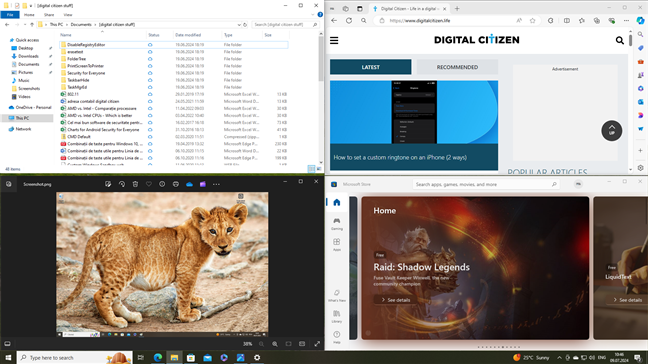648x364 pixels.
Task: Select Downloads in Quick access
Action: click(x=28, y=56)
